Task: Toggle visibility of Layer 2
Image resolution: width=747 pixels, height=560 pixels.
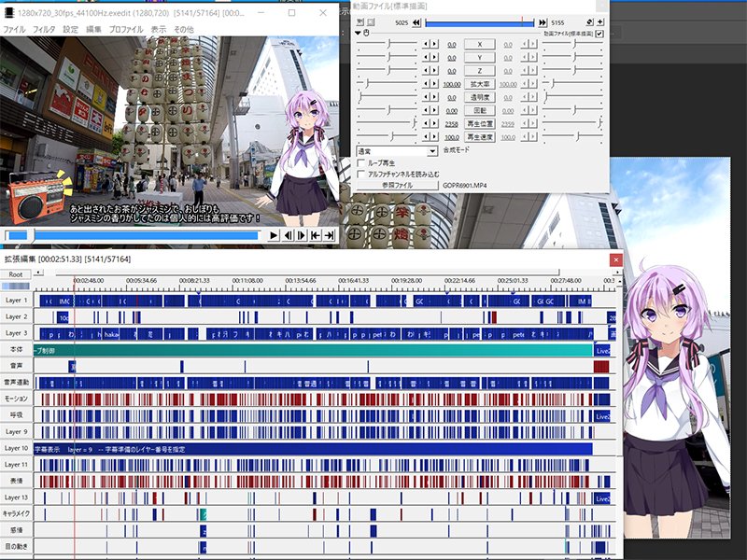Action: pyautogui.click(x=16, y=316)
